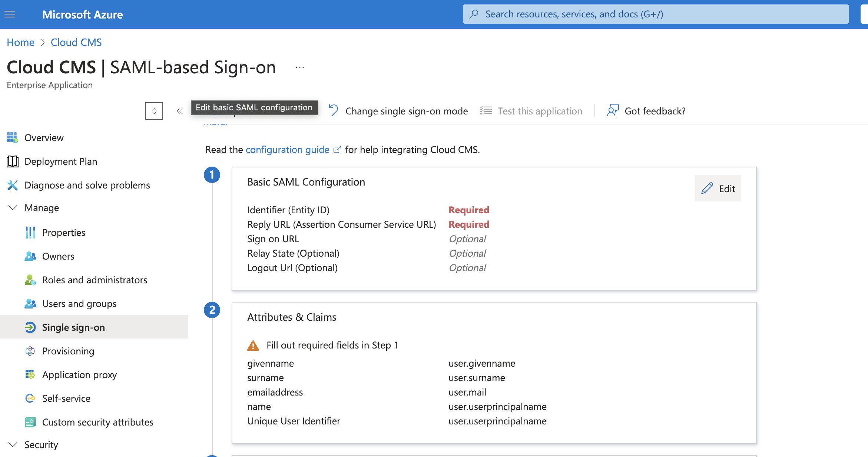The image size is (868, 457).
Task: Collapse the sidebar with double chevron
Action: click(x=179, y=111)
